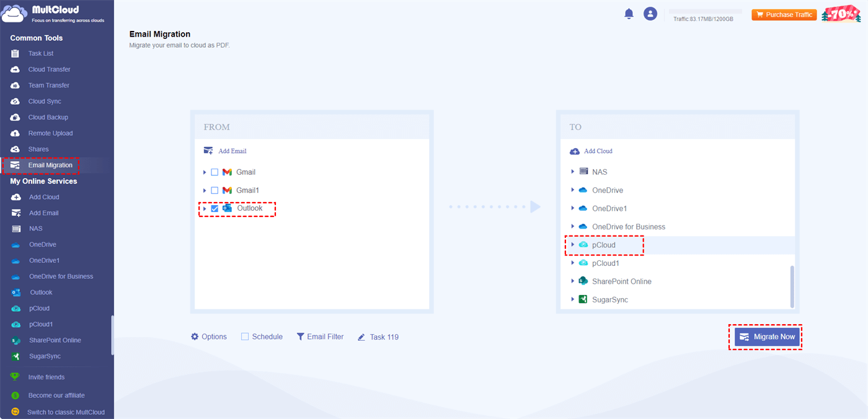868x419 pixels.
Task: Open the Options text link
Action: (215, 337)
